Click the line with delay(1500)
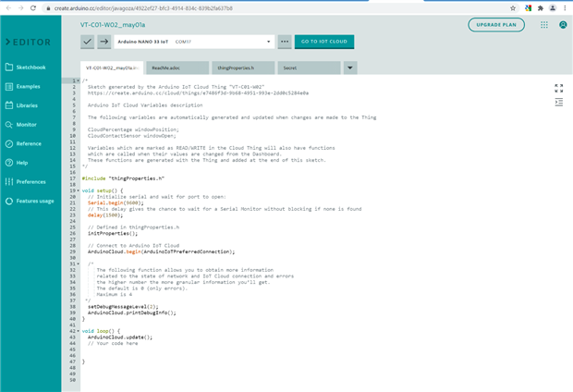 point(105,215)
